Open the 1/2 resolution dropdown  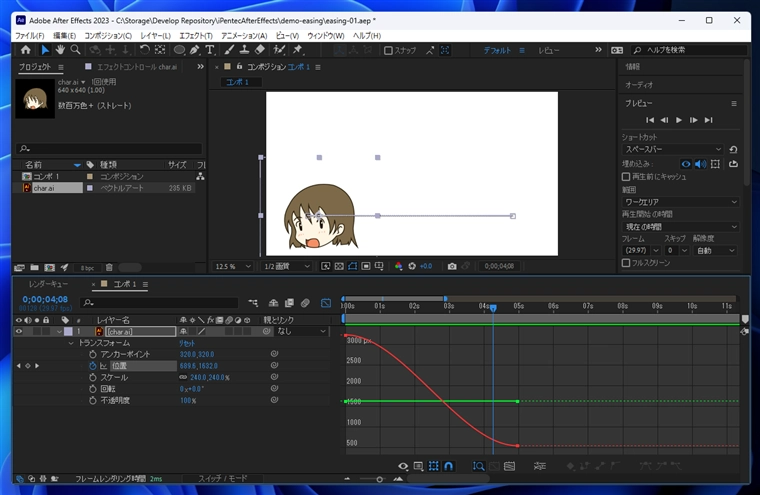(x=286, y=266)
